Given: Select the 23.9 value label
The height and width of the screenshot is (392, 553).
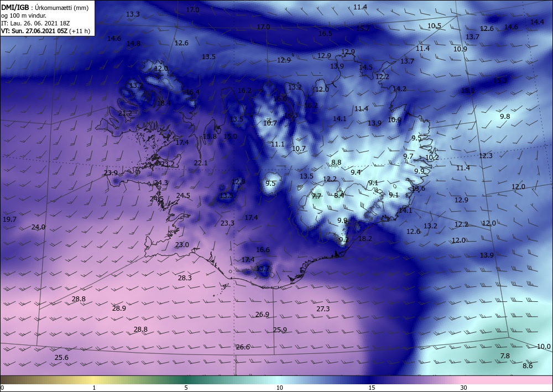Looking at the screenshot, I should click(111, 173).
